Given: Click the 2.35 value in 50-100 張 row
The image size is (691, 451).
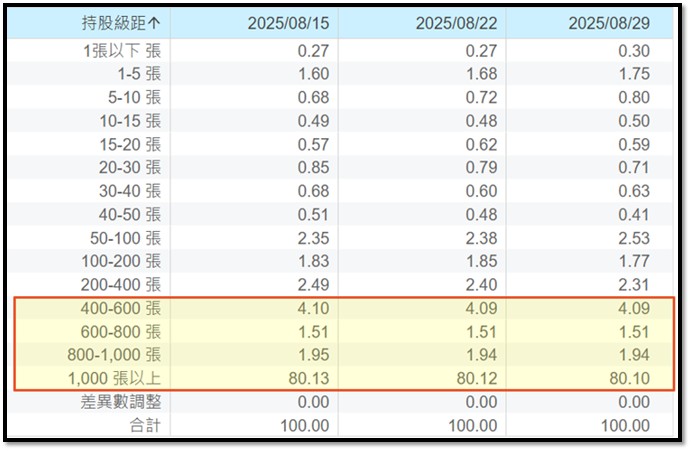Looking at the screenshot, I should coord(313,239).
